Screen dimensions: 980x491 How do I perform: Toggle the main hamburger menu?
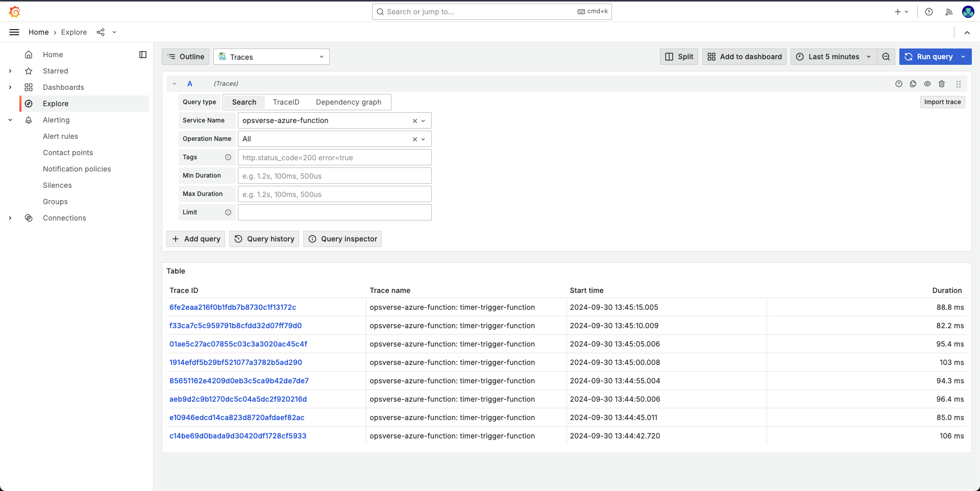pos(14,32)
